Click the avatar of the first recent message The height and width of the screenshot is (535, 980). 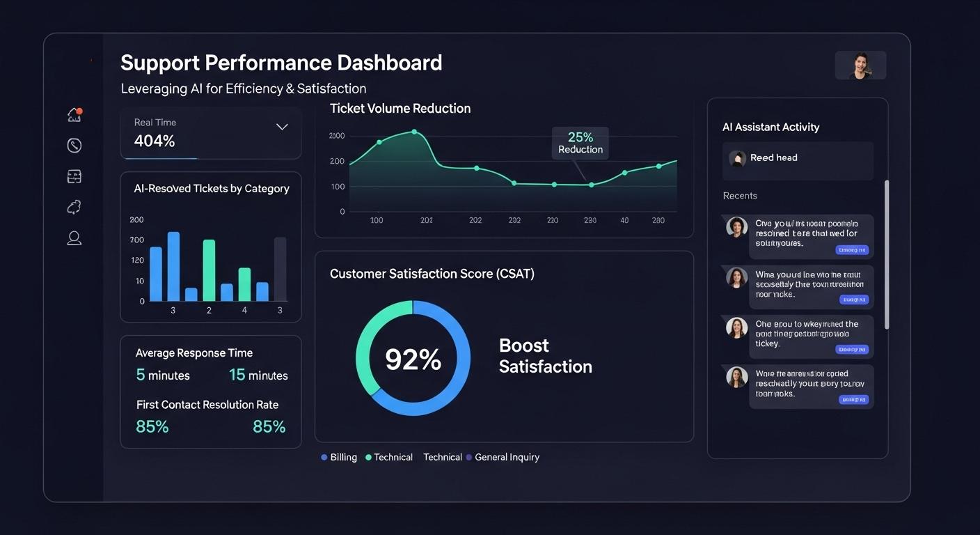tap(736, 227)
